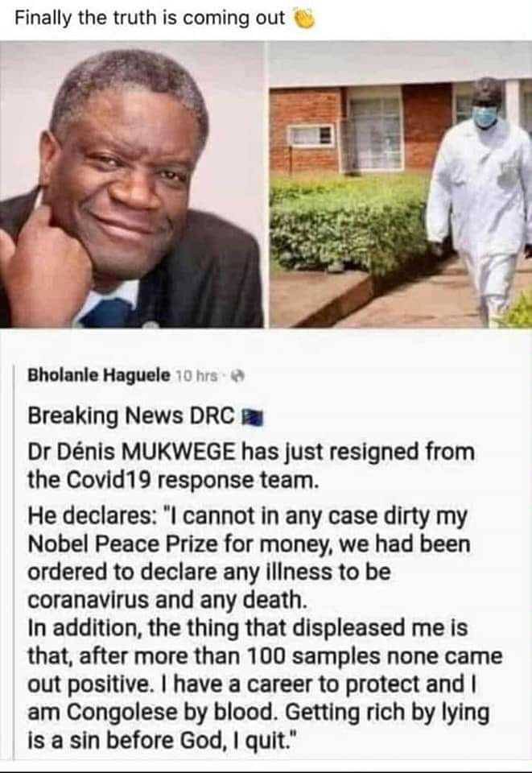Click the globe public-privacy icon
Image resolution: width=532 pixels, height=773 pixels.
pos(238,377)
